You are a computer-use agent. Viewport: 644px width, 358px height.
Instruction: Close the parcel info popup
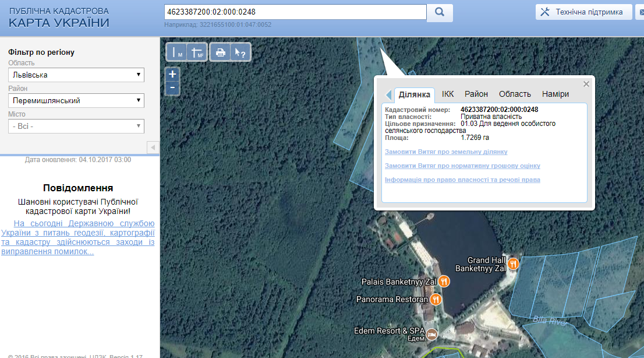coord(586,84)
